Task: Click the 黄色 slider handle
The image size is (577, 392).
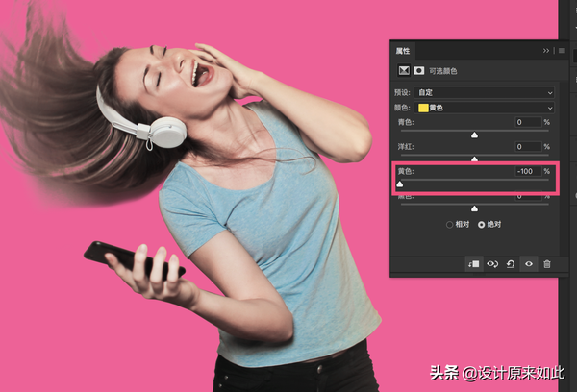Action: click(x=400, y=183)
